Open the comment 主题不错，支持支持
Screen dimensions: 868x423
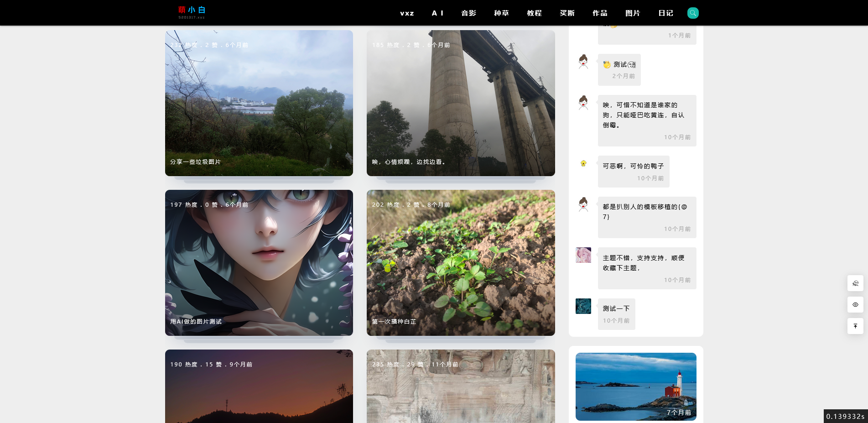(x=647, y=268)
